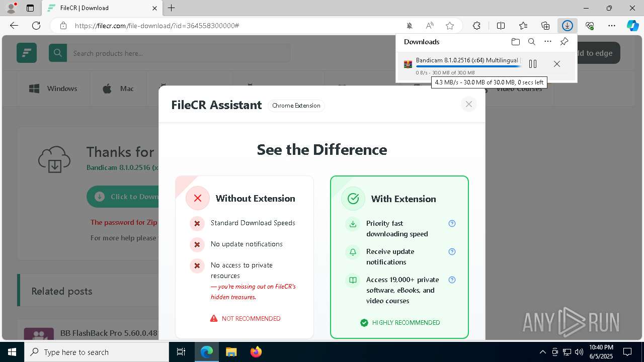The image size is (644, 362).
Task: Select the Without Extension card heading
Action: pyautogui.click(x=256, y=199)
